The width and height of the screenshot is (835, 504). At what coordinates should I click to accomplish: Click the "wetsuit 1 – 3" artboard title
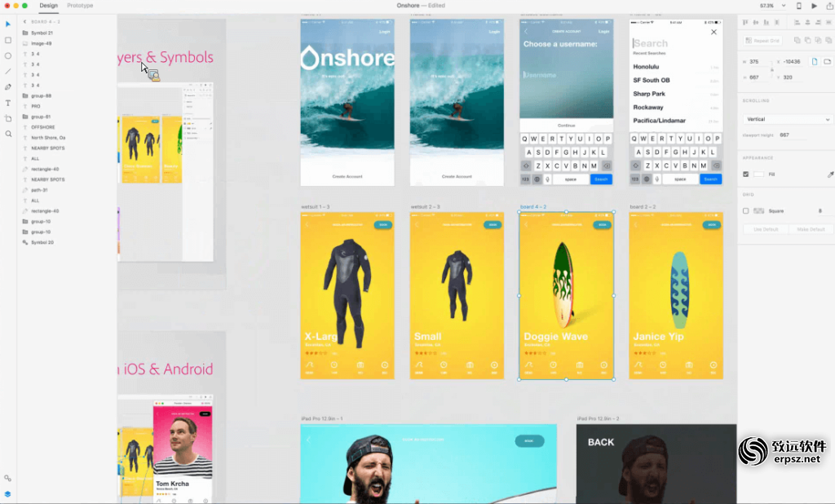(316, 206)
